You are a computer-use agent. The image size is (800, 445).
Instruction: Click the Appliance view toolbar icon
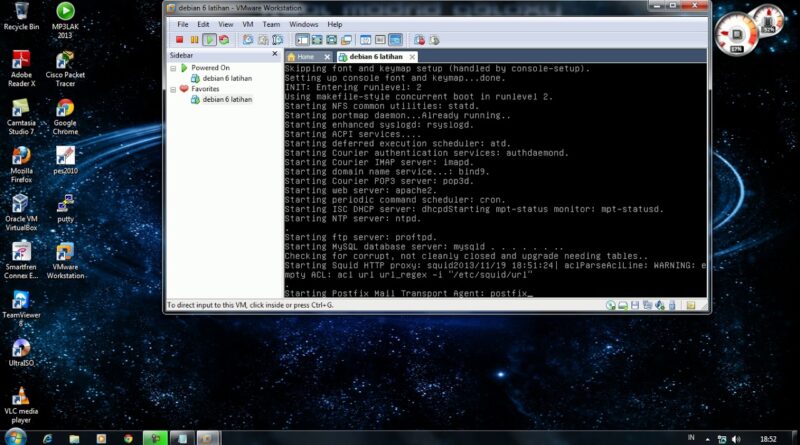[380, 40]
